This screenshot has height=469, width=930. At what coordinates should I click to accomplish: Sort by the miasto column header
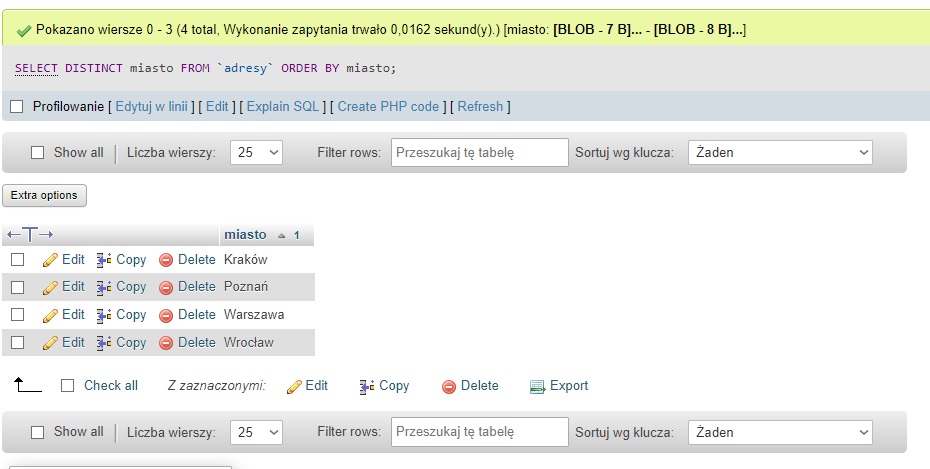pos(245,235)
